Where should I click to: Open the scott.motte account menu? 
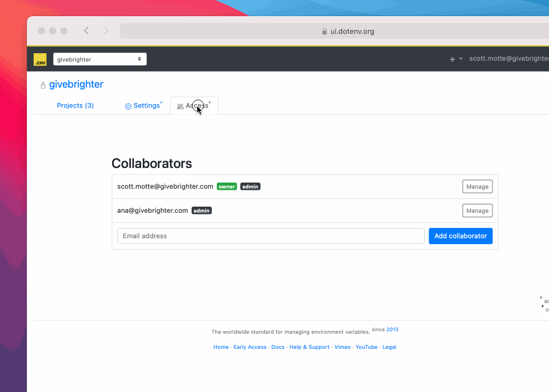click(x=509, y=58)
